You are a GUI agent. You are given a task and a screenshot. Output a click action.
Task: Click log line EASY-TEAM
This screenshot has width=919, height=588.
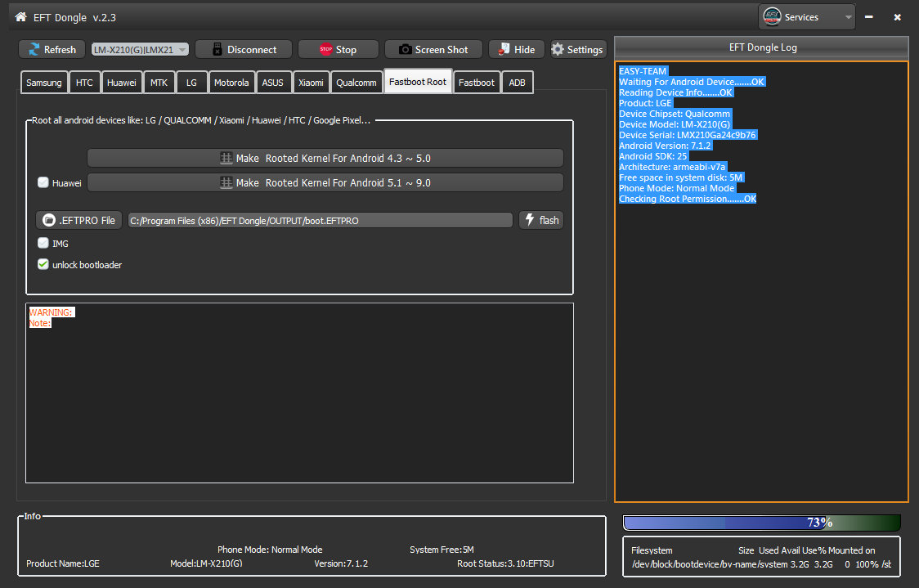(x=643, y=71)
